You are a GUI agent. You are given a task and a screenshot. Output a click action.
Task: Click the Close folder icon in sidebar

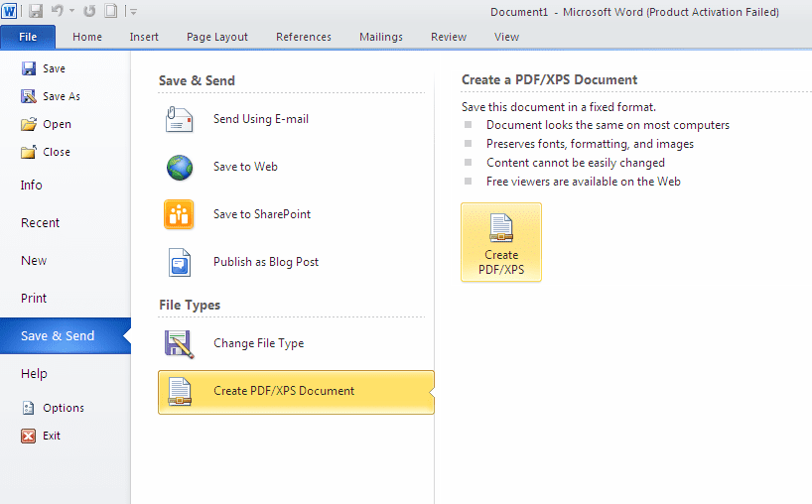point(29,152)
